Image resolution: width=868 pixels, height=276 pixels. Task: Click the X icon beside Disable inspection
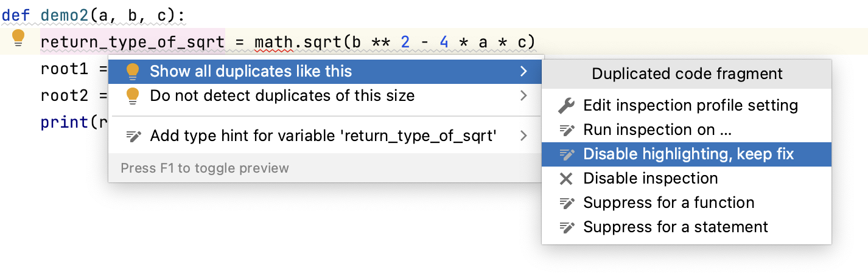coord(566,179)
